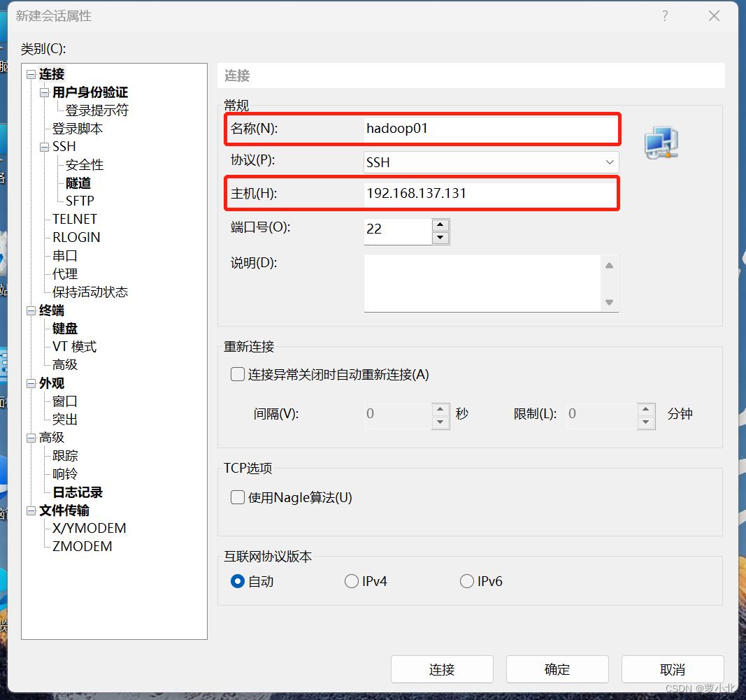The height and width of the screenshot is (700, 746).
Task: Decrease the port number with down arrow
Action: coord(440,238)
